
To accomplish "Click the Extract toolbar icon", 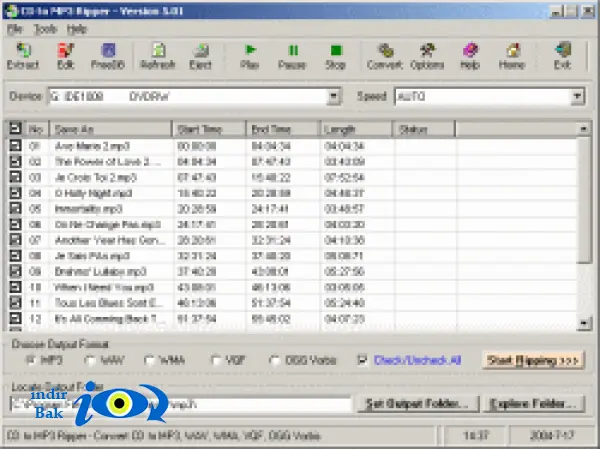I will click(x=23, y=56).
